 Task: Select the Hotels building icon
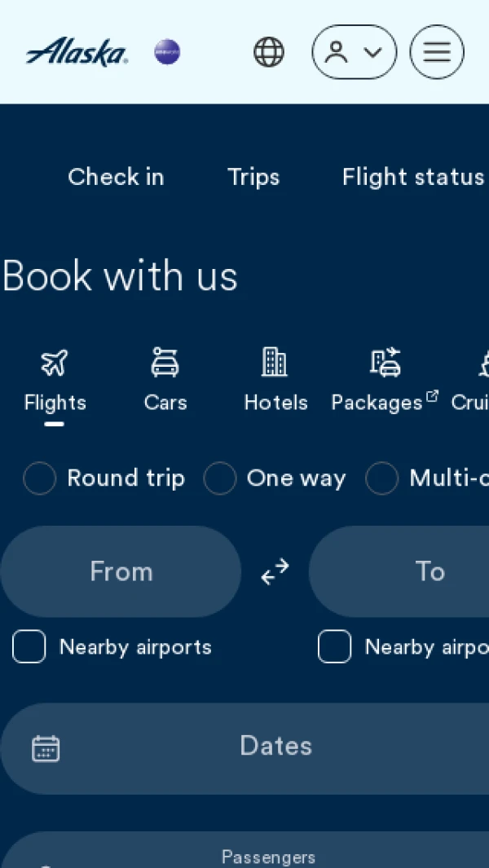point(275,362)
